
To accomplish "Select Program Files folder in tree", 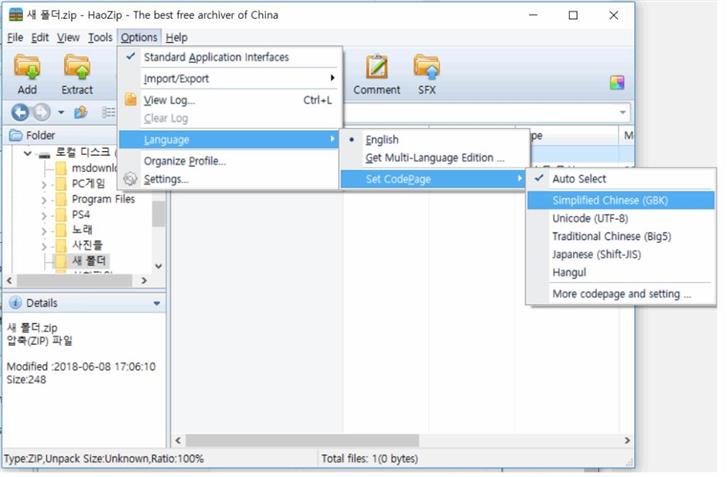I will click(96, 199).
